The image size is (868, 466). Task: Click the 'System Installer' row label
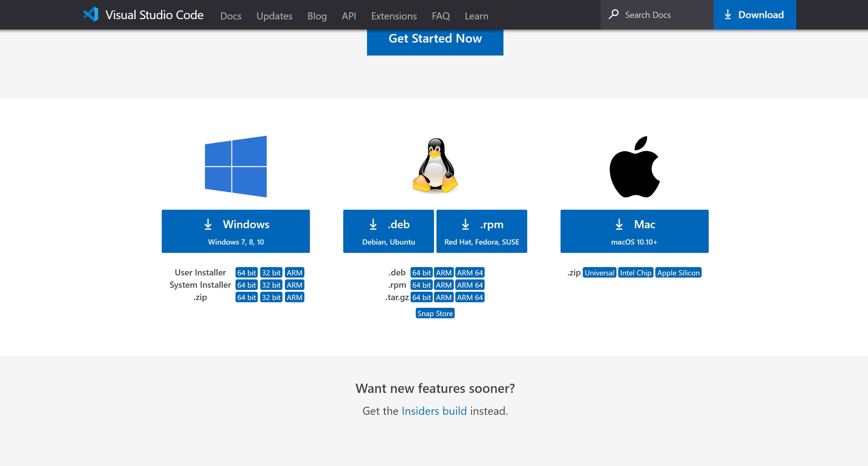200,285
